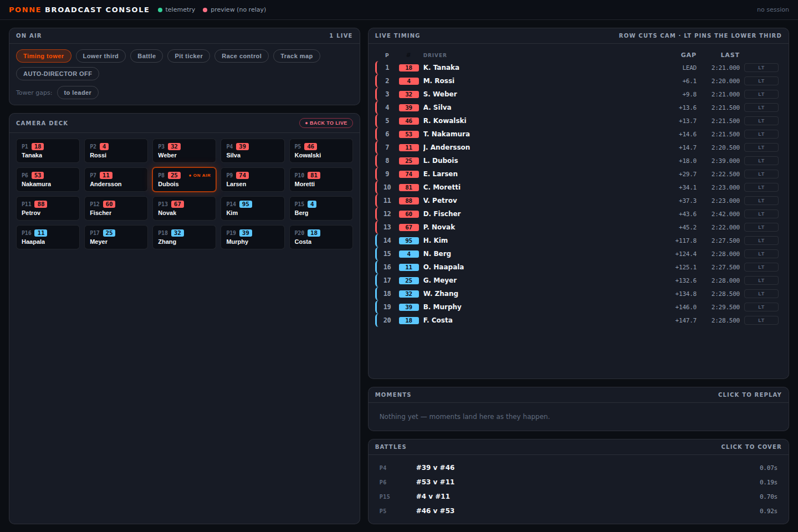Switch to P14 Kim camera
The image size is (798, 532).
point(252,208)
